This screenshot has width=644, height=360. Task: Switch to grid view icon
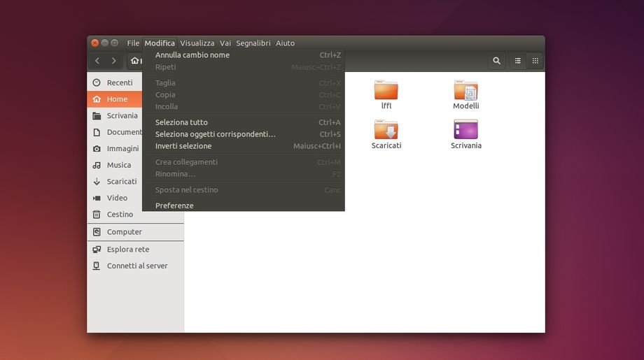point(535,61)
